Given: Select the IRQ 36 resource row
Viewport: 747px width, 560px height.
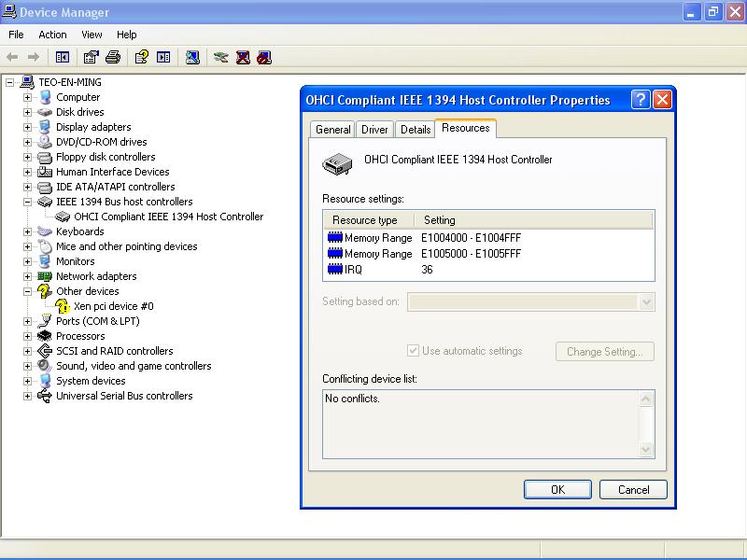Looking at the screenshot, I should (x=392, y=270).
